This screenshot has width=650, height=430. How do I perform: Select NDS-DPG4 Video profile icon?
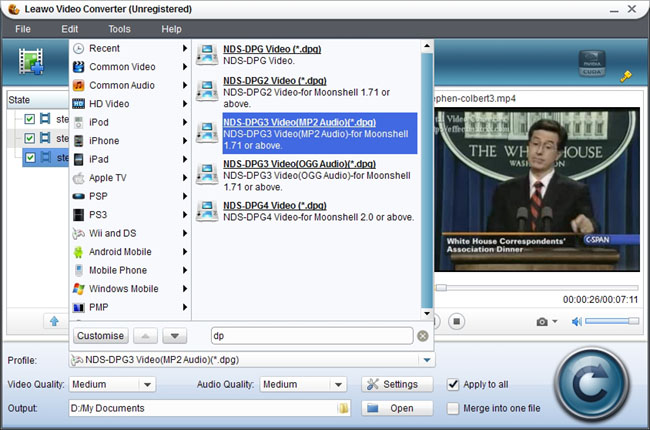click(x=207, y=211)
